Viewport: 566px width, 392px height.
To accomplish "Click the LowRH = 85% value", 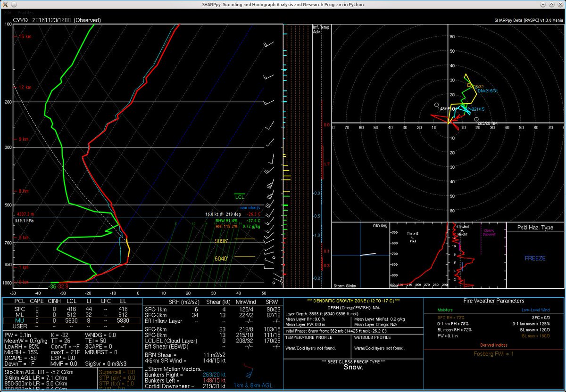I will [x=22, y=347].
